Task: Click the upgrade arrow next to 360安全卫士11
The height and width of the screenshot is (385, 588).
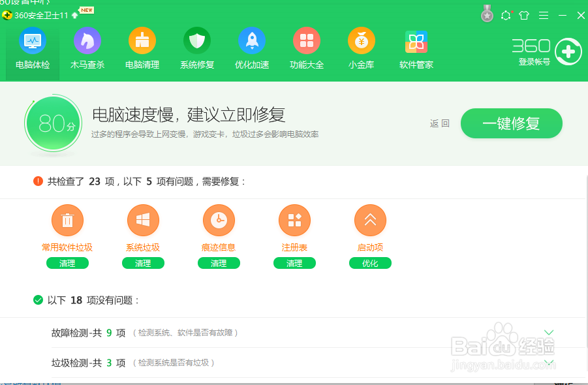Action: [x=74, y=16]
